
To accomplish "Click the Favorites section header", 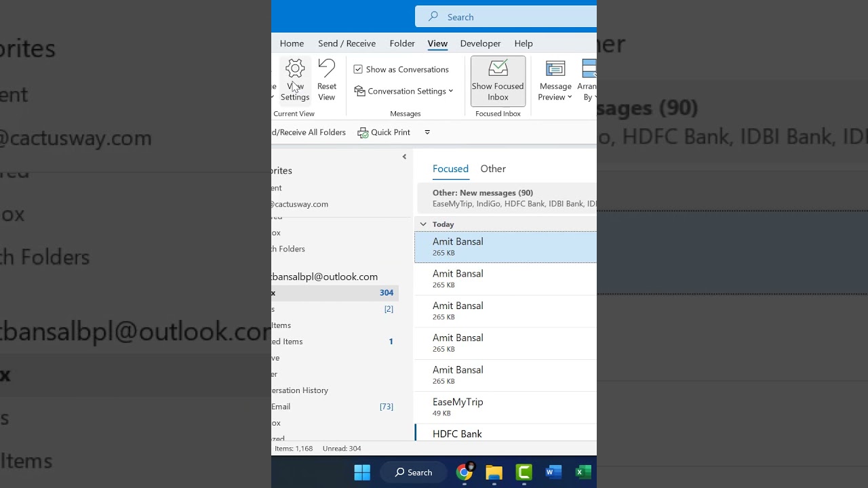I will click(x=282, y=171).
